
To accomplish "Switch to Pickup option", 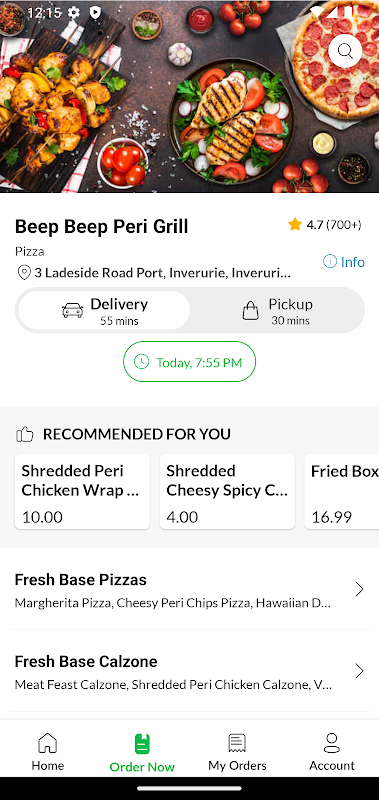I will pyautogui.click(x=277, y=311).
